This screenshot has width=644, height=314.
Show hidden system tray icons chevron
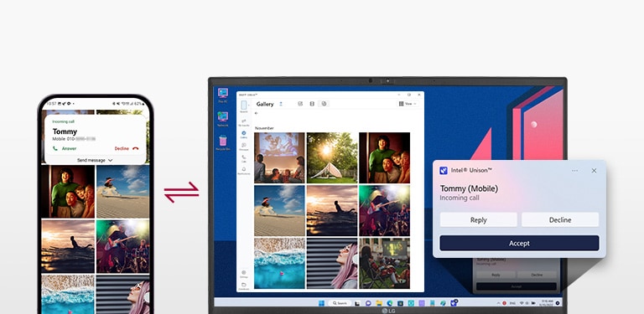(498, 303)
